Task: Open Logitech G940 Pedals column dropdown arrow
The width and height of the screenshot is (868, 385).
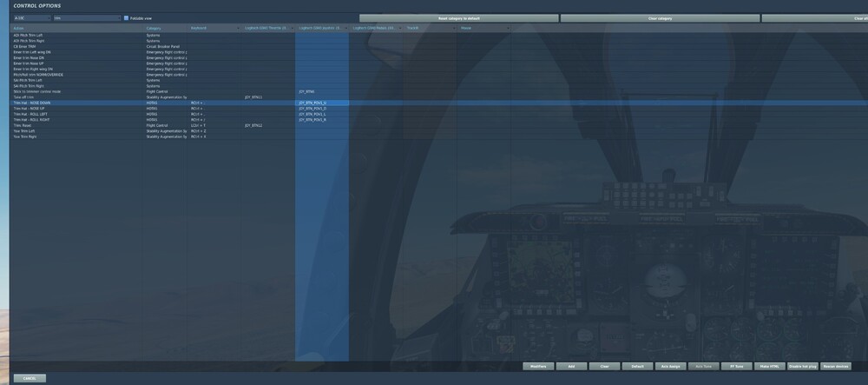Action: [399, 28]
